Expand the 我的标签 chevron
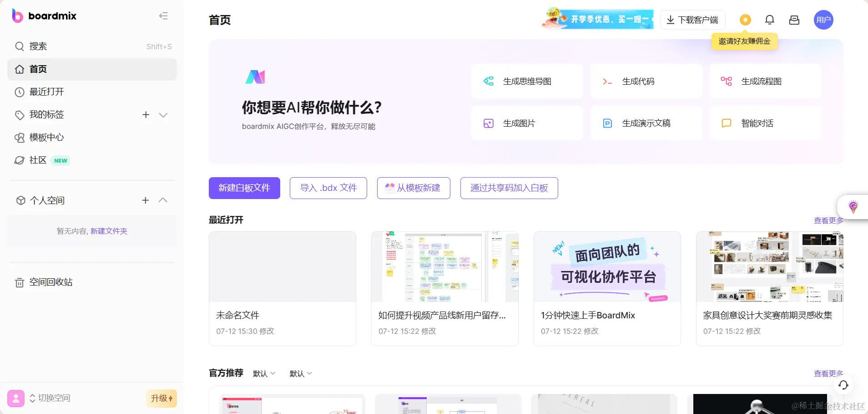 163,115
